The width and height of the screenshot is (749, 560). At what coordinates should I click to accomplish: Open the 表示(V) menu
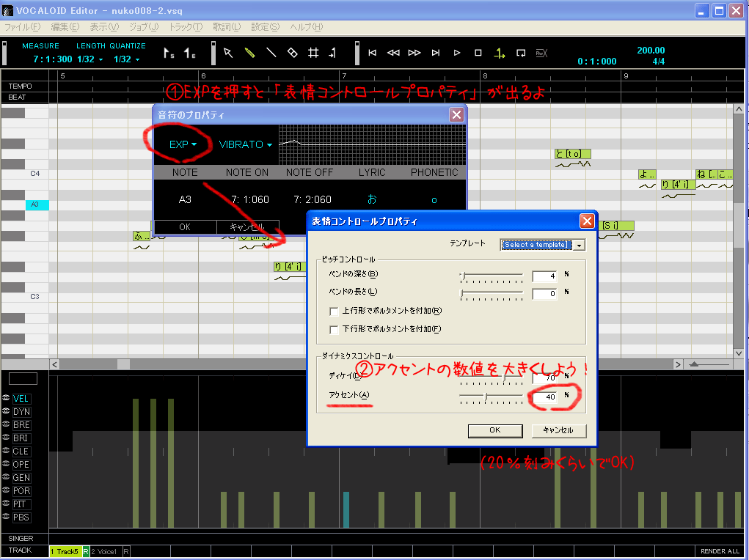[104, 26]
